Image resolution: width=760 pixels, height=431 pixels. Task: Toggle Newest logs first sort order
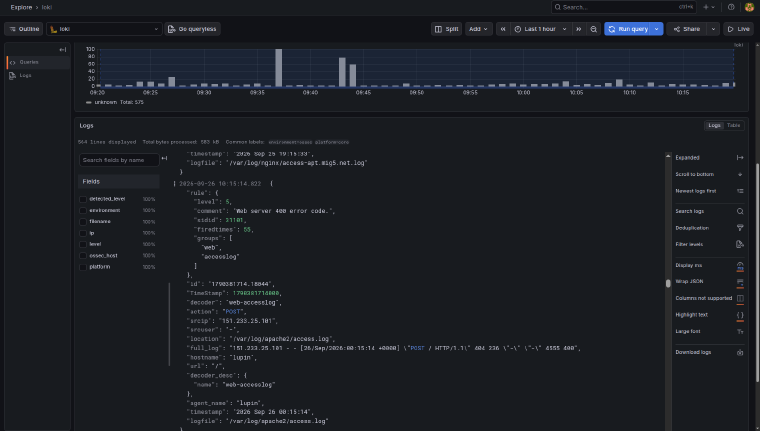[x=740, y=191]
